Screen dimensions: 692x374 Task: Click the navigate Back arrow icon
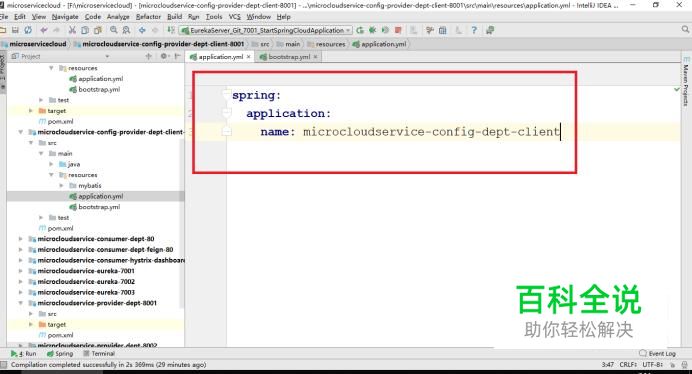pyautogui.click(x=142, y=30)
